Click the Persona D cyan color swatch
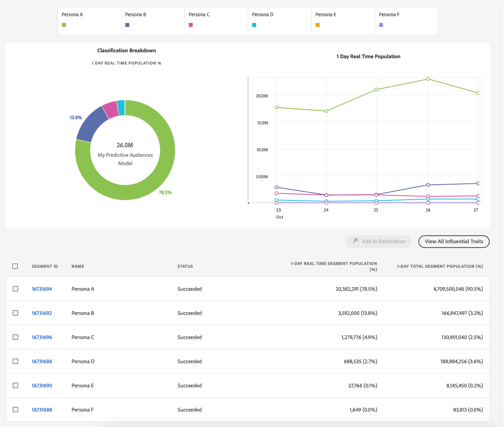The height and width of the screenshot is (427, 504). (254, 25)
